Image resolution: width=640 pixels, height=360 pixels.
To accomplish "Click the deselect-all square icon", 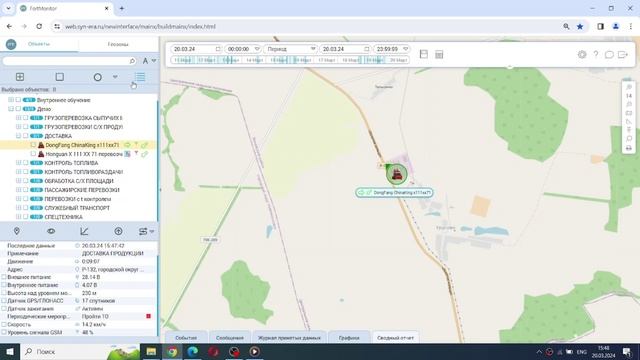I will point(60,77).
